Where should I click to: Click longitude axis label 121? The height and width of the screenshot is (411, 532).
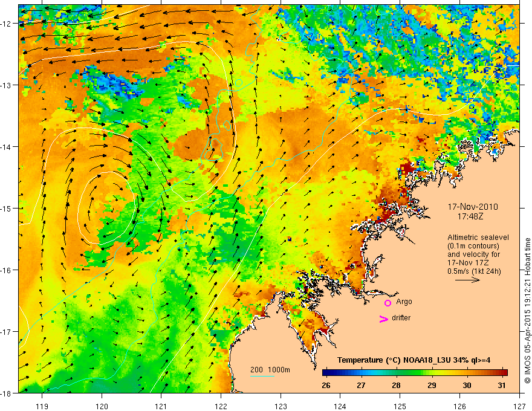[161, 406]
